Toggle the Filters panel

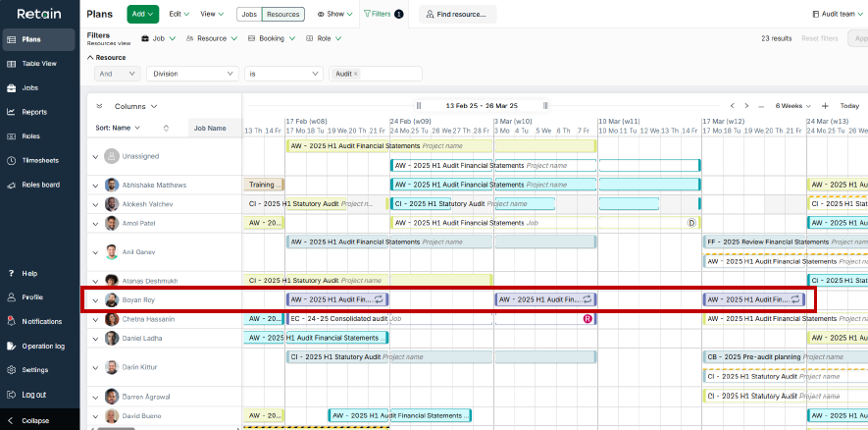(x=383, y=15)
